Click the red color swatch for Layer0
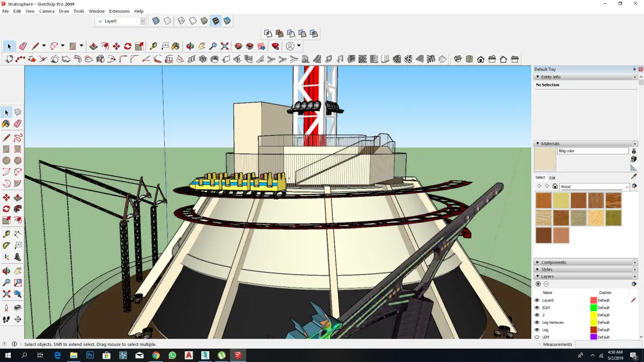 pos(594,300)
